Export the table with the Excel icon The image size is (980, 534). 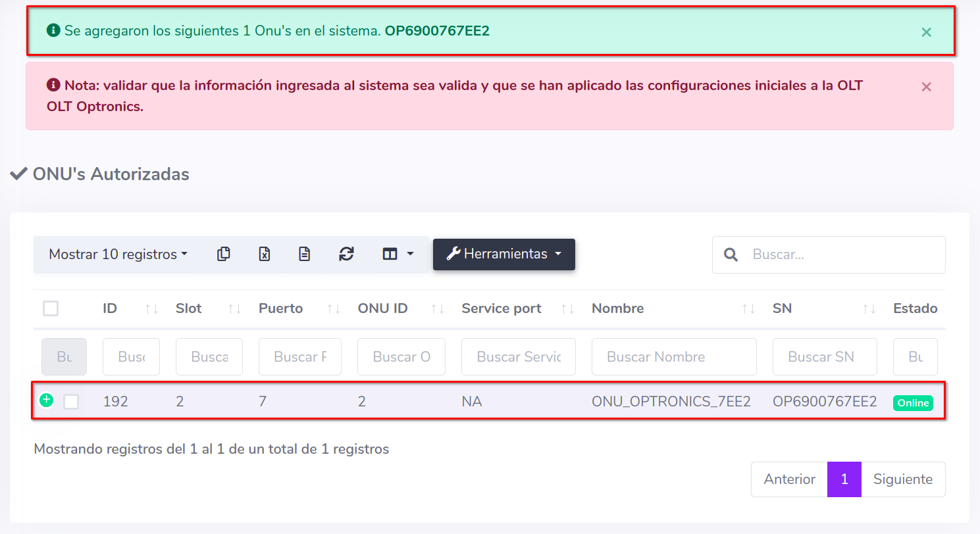[264, 254]
